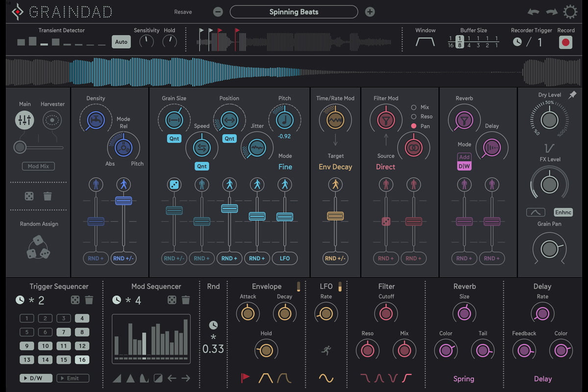Select sine wave LFO shape
Image resolution: width=588 pixels, height=392 pixels.
(x=326, y=378)
